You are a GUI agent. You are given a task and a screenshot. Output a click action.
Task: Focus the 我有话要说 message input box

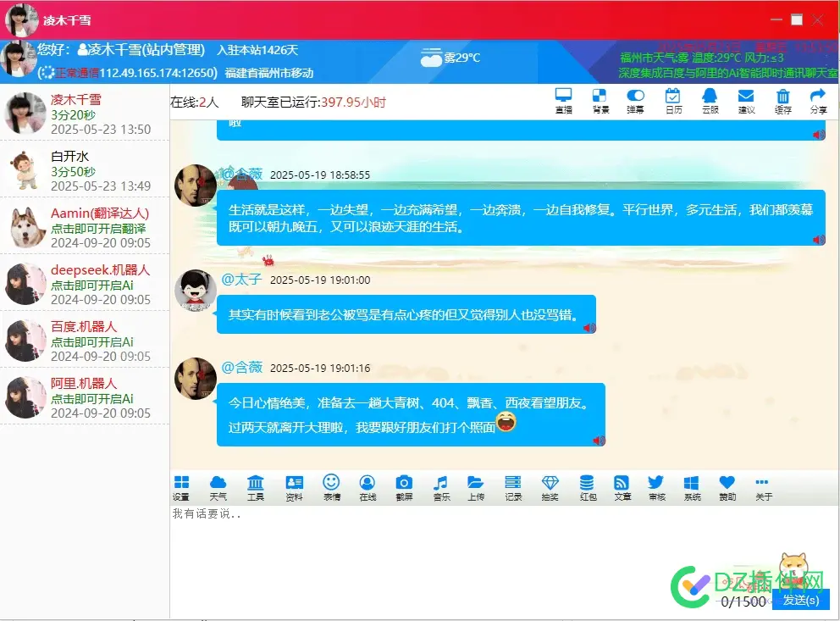tap(504, 560)
